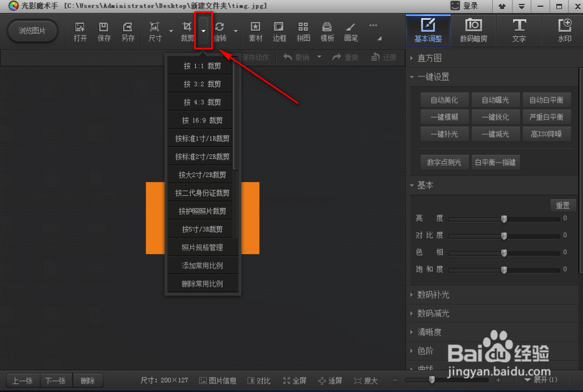Screen dimensions: 583x392
Task: Save the image using 保存 icon
Action: click(104, 31)
